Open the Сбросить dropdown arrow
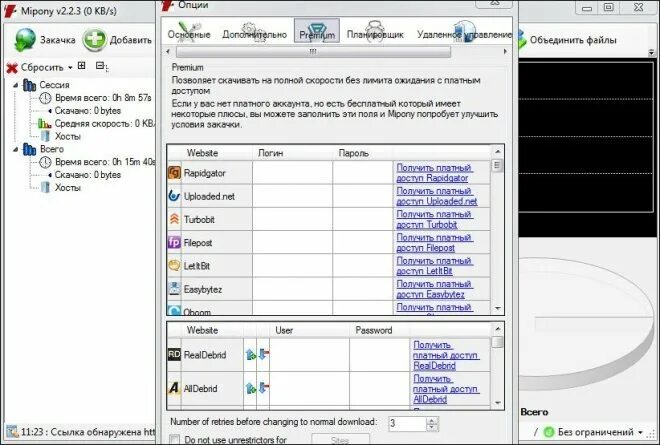The width and height of the screenshot is (660, 445). [70, 67]
